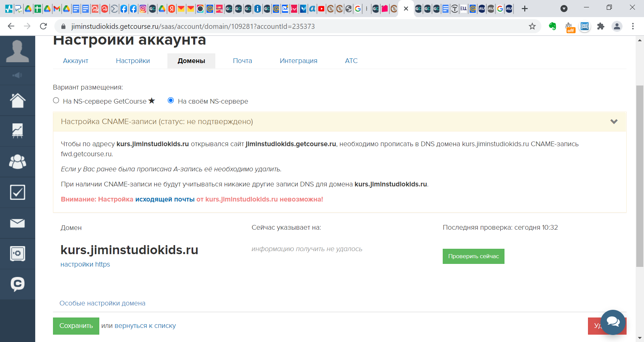Collapse the CNAME settings panel chevron
644x342 pixels.
click(x=614, y=121)
